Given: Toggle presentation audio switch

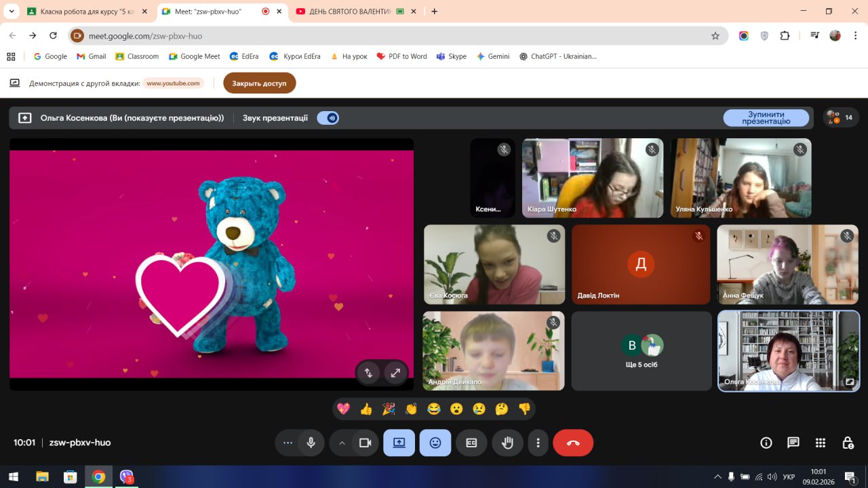Looking at the screenshot, I should tap(328, 118).
